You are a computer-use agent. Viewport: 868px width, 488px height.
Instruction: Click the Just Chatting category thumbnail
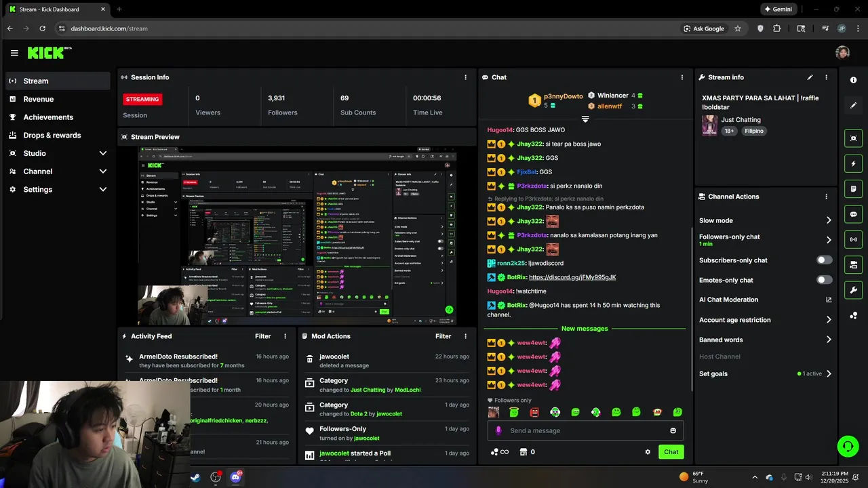pyautogui.click(x=709, y=125)
